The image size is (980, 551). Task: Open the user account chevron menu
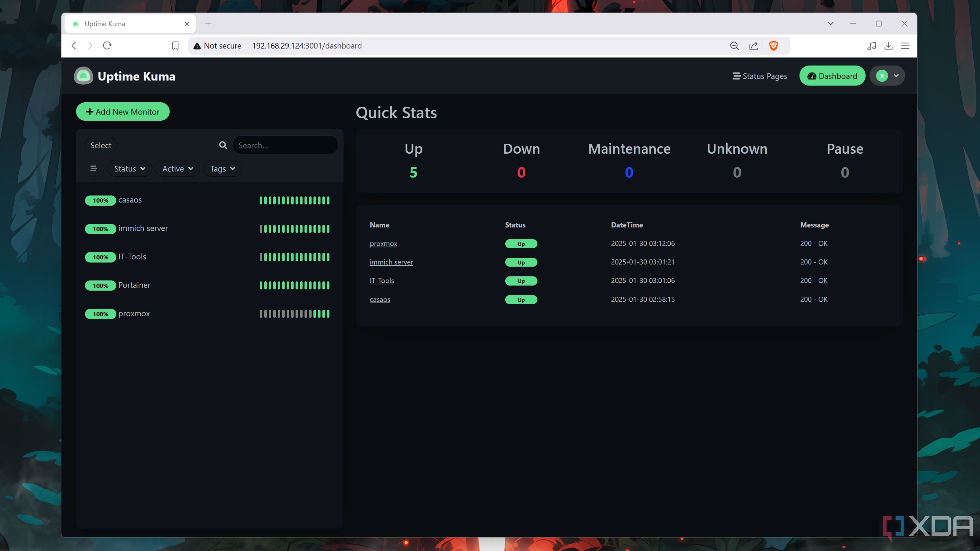click(896, 75)
